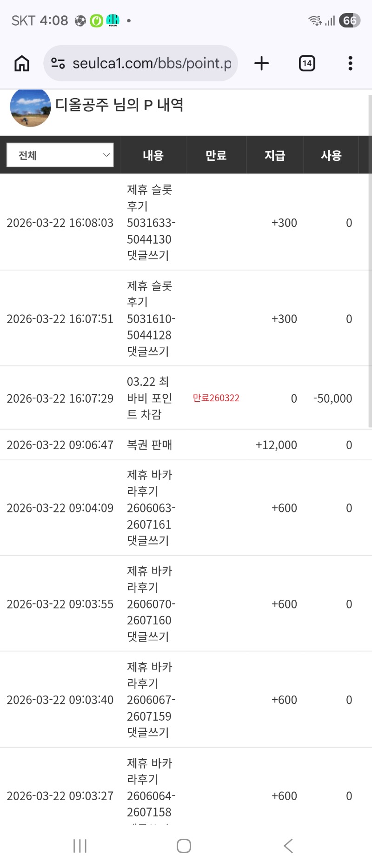
Task: Select the 만료 column header
Action: (216, 155)
